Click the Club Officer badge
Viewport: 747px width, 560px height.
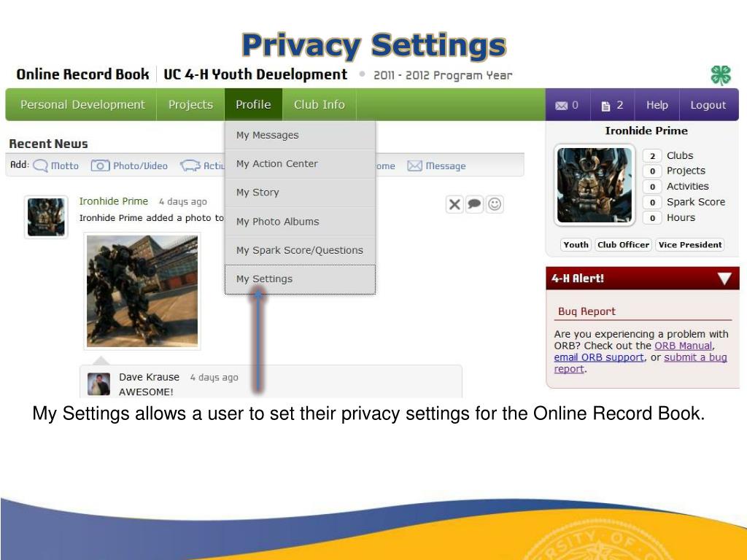pyautogui.click(x=623, y=245)
